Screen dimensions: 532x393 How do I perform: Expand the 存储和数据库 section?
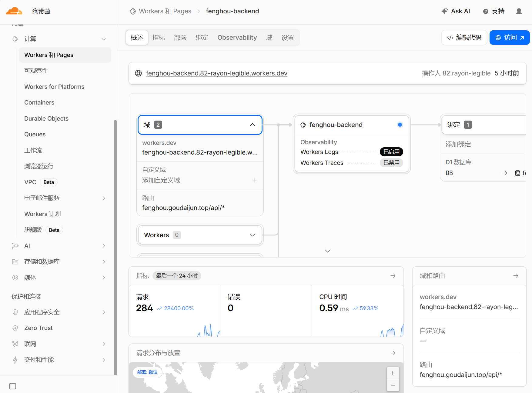[x=104, y=262]
